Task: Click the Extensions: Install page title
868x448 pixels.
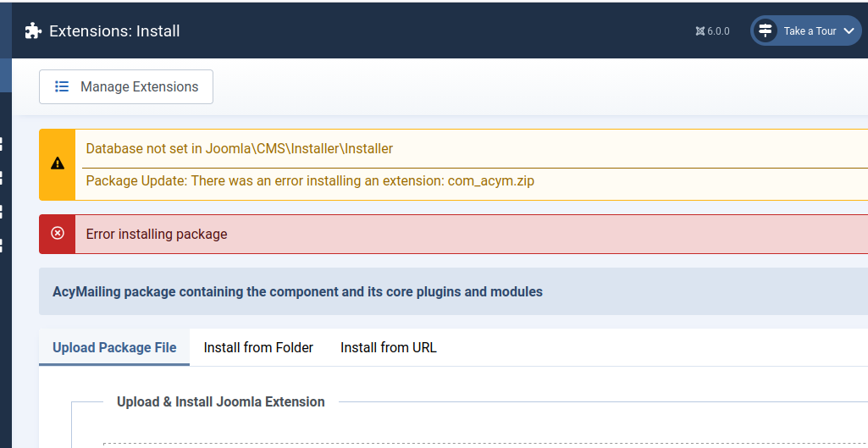Action: 114,31
